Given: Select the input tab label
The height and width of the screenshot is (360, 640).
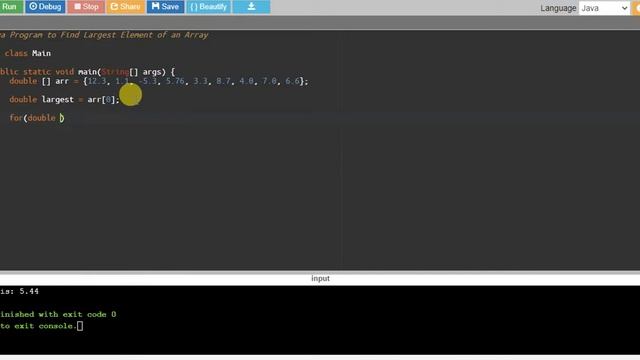Looking at the screenshot, I should (320, 278).
